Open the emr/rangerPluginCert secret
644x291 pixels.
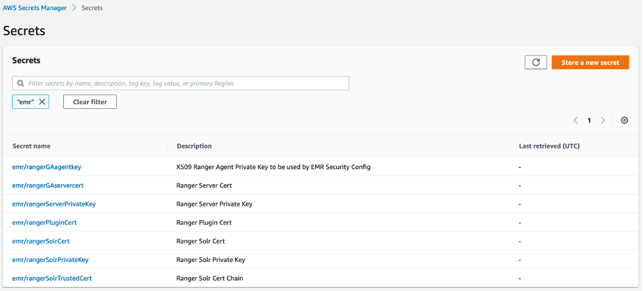click(x=45, y=222)
